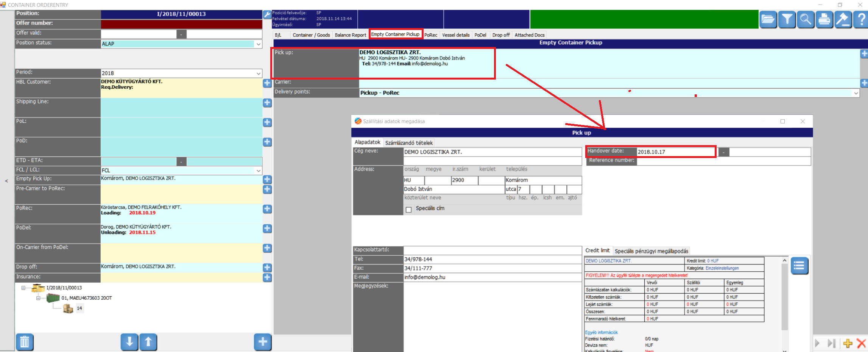Click plus icon beside Empty Pick Up
The width and height of the screenshot is (868, 352).
click(x=267, y=180)
